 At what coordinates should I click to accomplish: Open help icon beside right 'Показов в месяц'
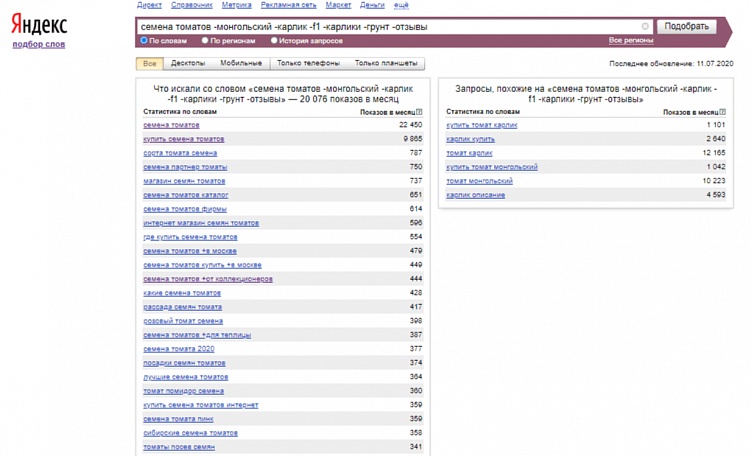(x=722, y=112)
